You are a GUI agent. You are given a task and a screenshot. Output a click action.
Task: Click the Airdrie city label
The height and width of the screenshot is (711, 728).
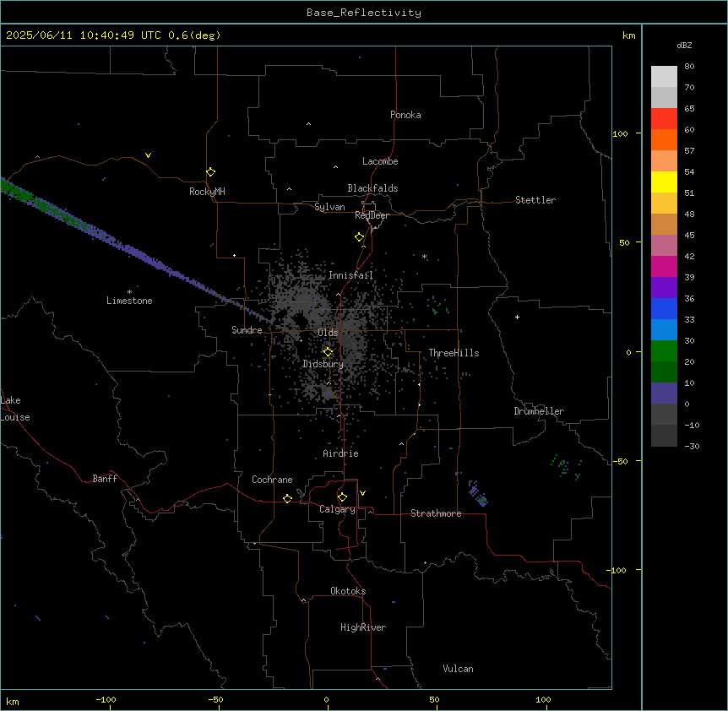(x=341, y=453)
